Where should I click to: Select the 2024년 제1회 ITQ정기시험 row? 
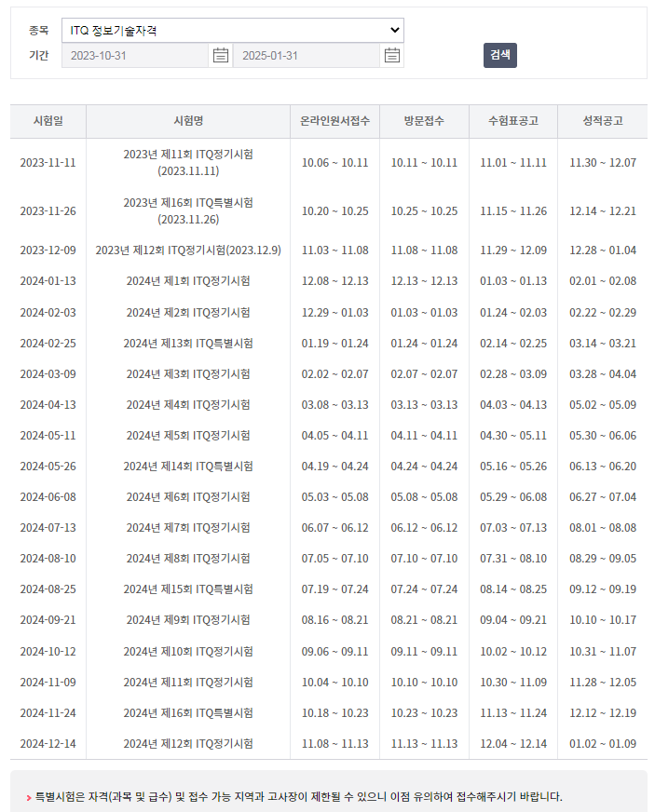click(188, 281)
